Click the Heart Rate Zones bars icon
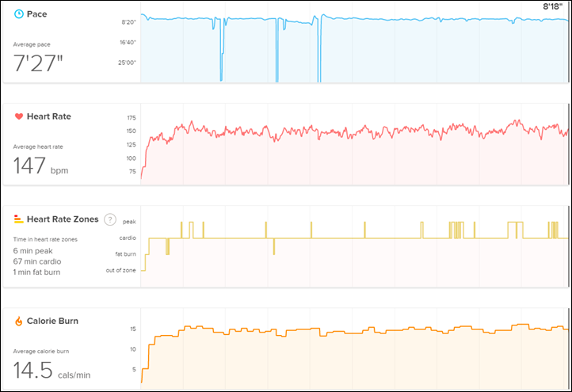The image size is (572, 392). (18, 219)
